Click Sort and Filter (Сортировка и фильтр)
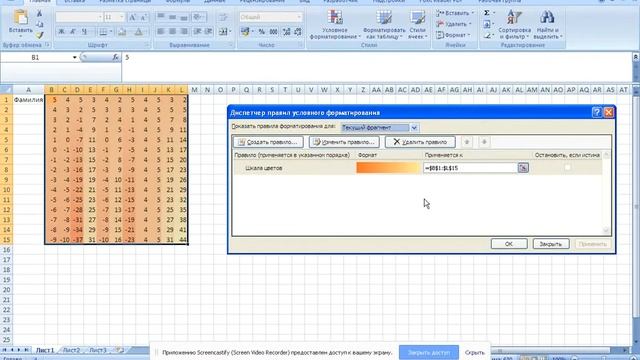This screenshot has height=360, width=640. click(x=514, y=24)
